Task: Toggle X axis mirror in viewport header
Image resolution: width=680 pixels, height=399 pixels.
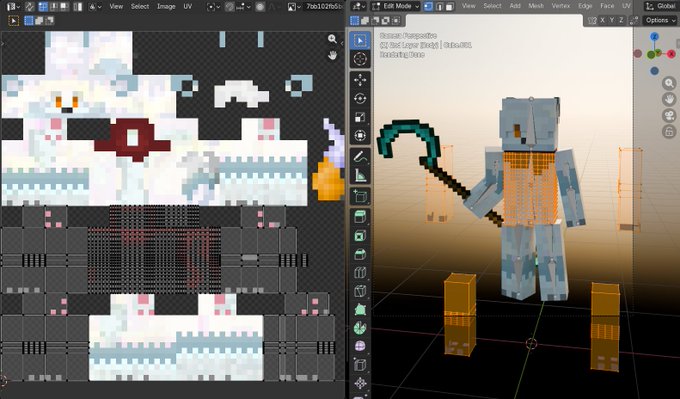Action: click(603, 20)
